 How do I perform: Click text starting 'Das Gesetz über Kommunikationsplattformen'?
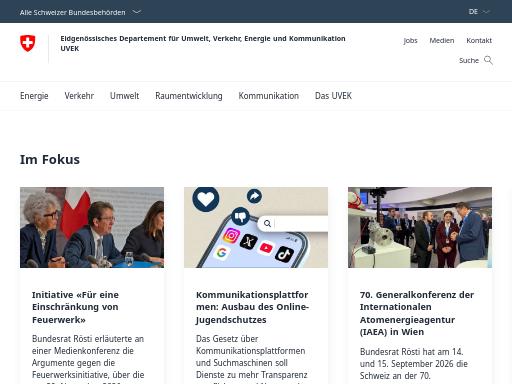pos(251,358)
